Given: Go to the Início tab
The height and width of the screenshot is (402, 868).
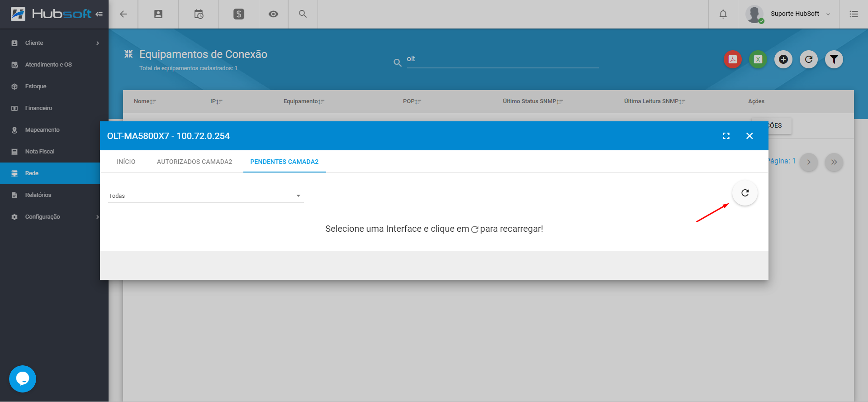Looking at the screenshot, I should (126, 162).
